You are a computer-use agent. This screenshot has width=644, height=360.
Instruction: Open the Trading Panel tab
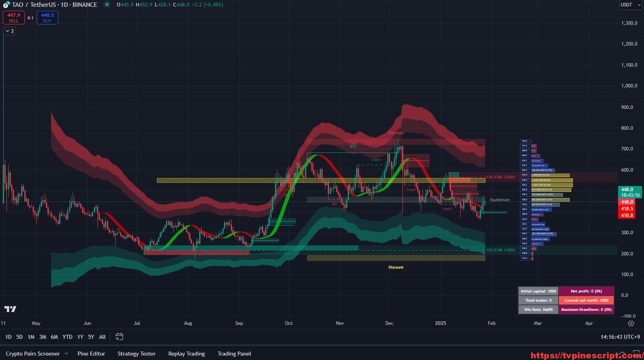(234, 354)
